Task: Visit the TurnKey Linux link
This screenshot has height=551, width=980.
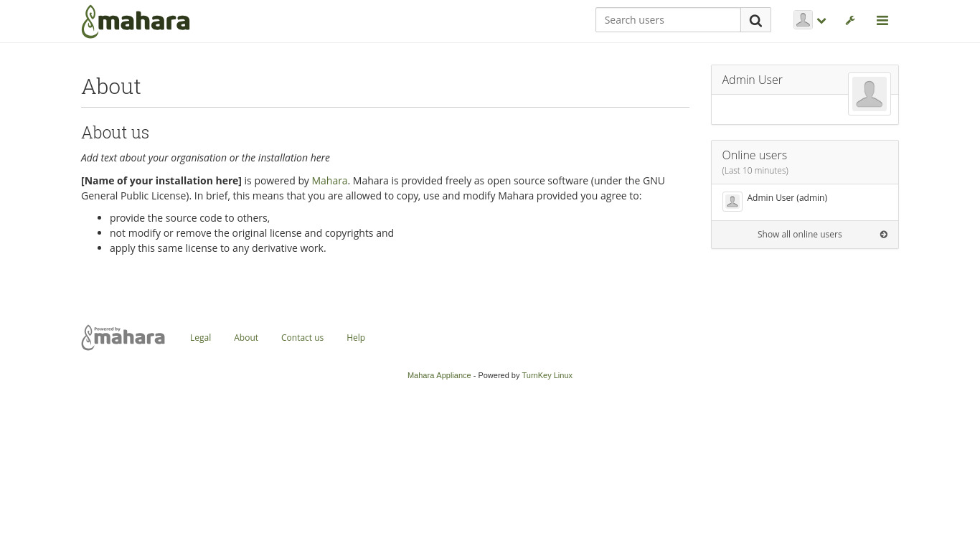Action: tap(547, 375)
